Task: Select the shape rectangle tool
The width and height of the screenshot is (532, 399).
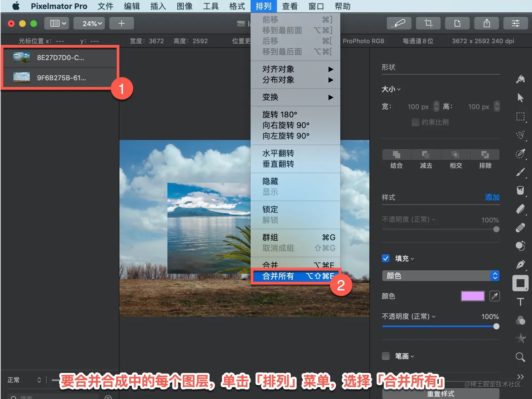Action: (x=520, y=283)
